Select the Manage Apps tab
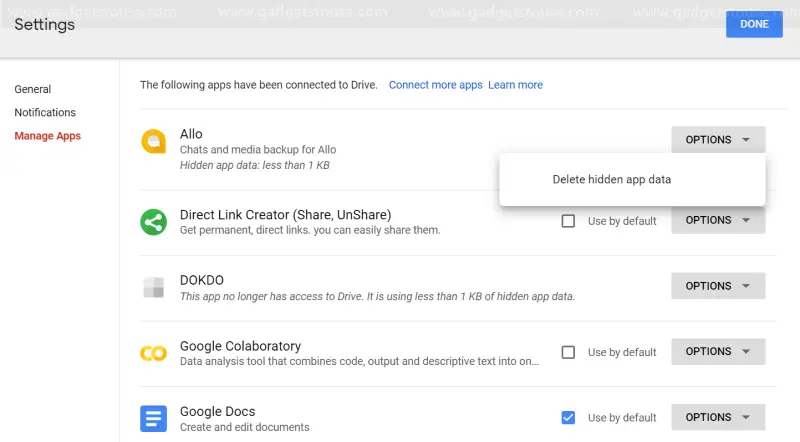The height and width of the screenshot is (442, 800). tap(47, 136)
